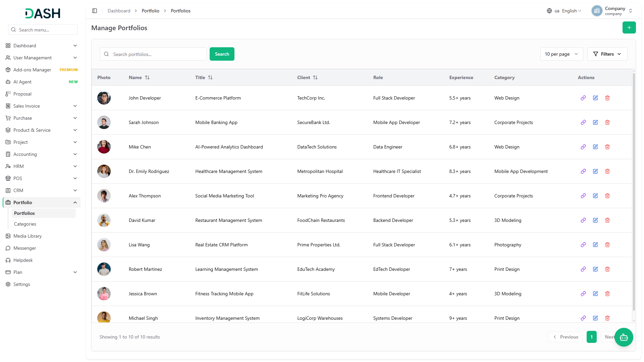Screen dimensions: 644x362
Task: Expand the Filters dropdown
Action: click(607, 54)
